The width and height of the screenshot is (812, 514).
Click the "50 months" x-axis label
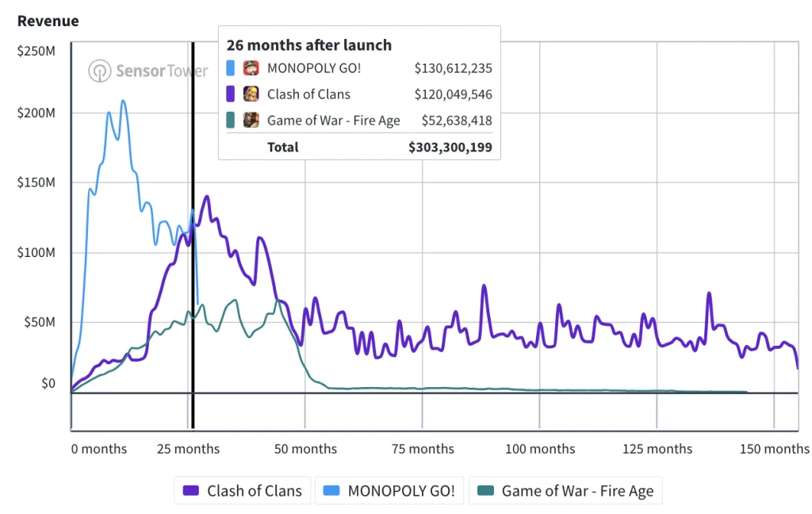[x=305, y=449]
